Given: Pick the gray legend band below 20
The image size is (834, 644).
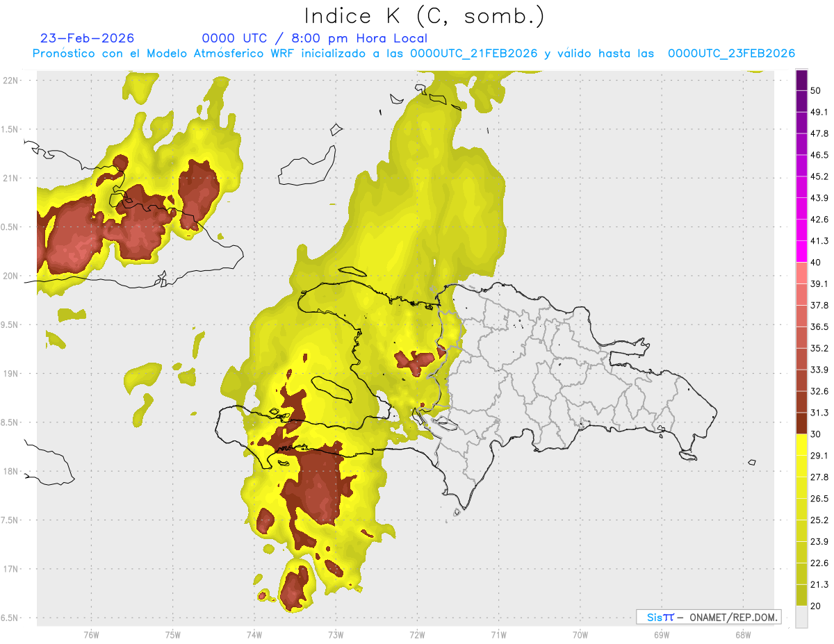Looking at the screenshot, I should 801,617.
